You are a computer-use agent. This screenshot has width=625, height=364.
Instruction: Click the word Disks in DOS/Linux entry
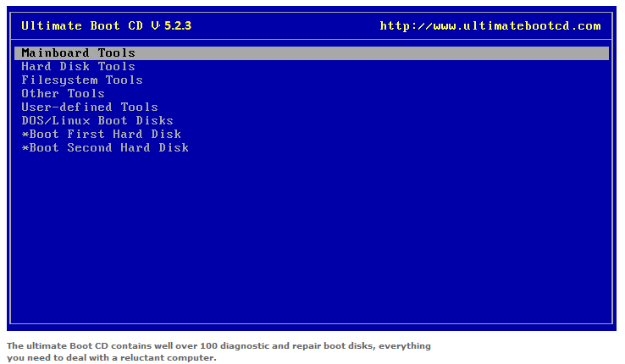(154, 121)
